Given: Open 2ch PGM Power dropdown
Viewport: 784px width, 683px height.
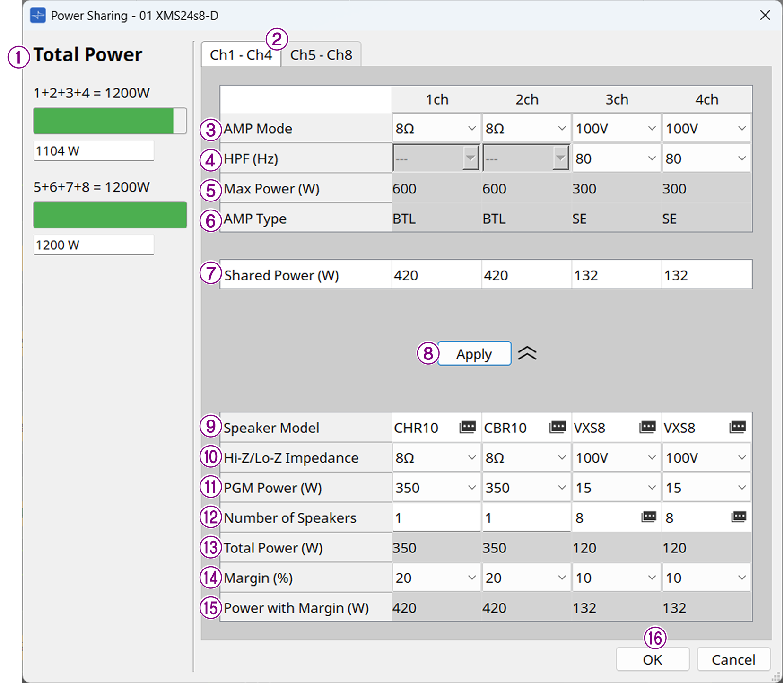Looking at the screenshot, I should click(526, 487).
